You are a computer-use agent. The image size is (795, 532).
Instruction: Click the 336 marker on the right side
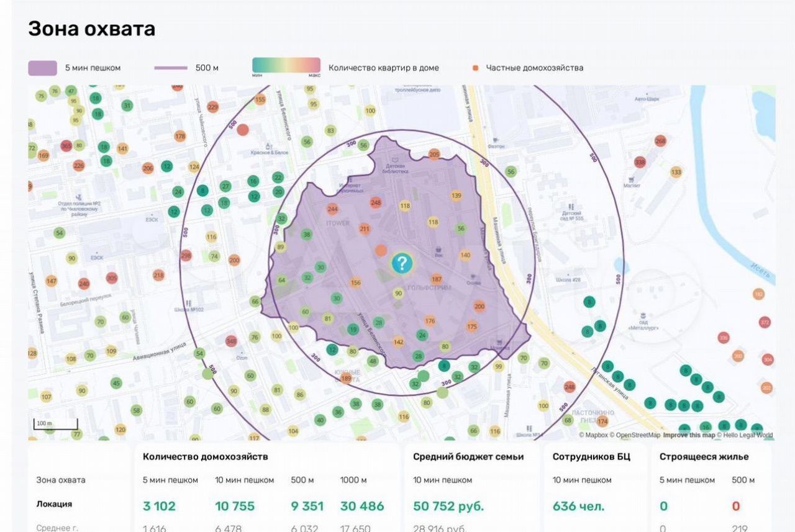click(x=724, y=338)
